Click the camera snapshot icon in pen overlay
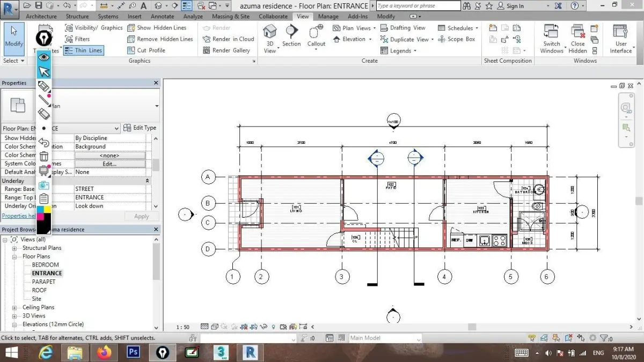The image size is (644, 362). [44, 185]
